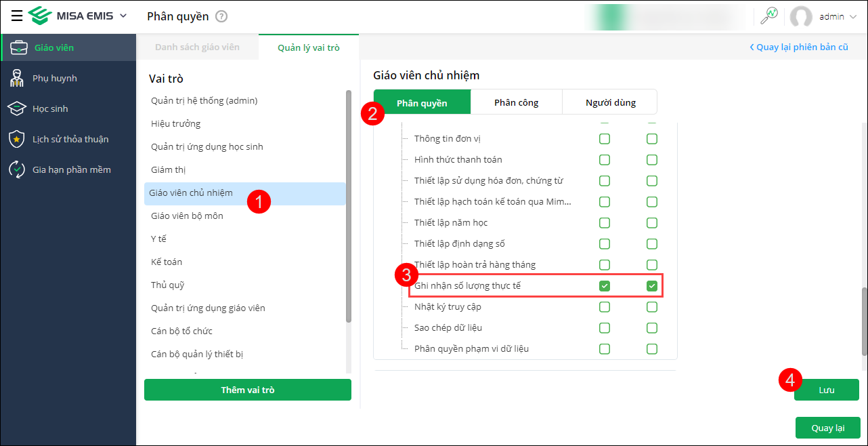Screen dimensions: 868x446
Task: Click the Lưu save button
Action: [x=826, y=390]
